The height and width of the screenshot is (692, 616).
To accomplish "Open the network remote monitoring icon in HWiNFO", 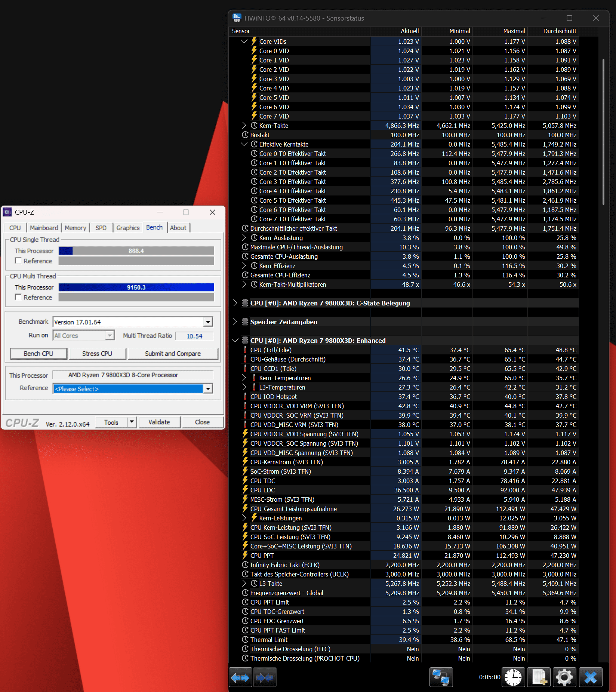I will click(x=441, y=677).
